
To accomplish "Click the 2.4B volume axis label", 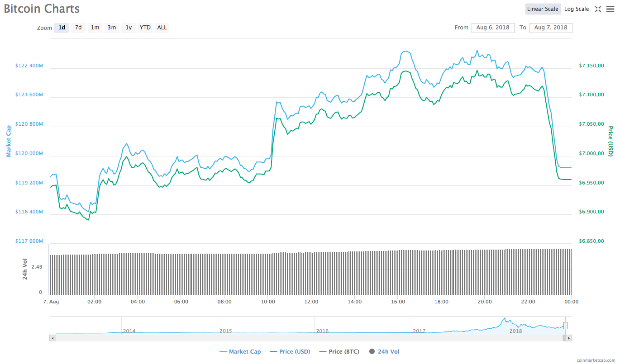I will pyautogui.click(x=37, y=267).
